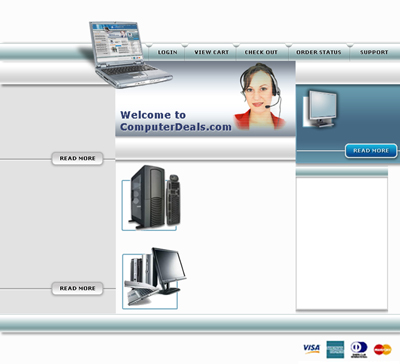Click the upper READ MORE button in left sidebar

(77, 158)
